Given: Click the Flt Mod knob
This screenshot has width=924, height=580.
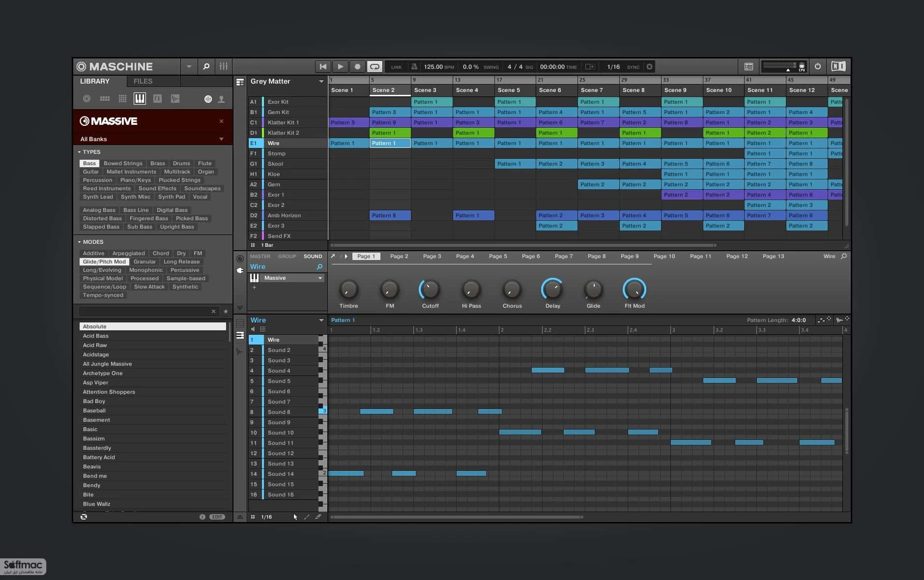Looking at the screenshot, I should pos(635,290).
